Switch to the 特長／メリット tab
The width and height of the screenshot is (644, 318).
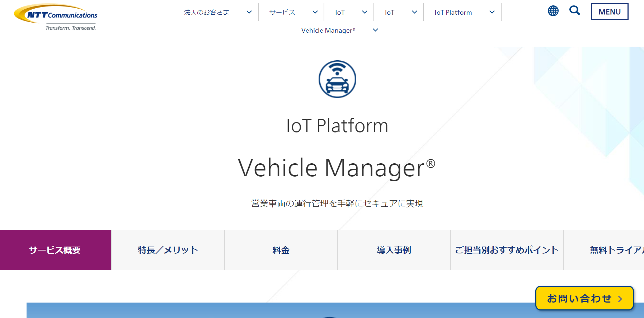click(x=168, y=250)
